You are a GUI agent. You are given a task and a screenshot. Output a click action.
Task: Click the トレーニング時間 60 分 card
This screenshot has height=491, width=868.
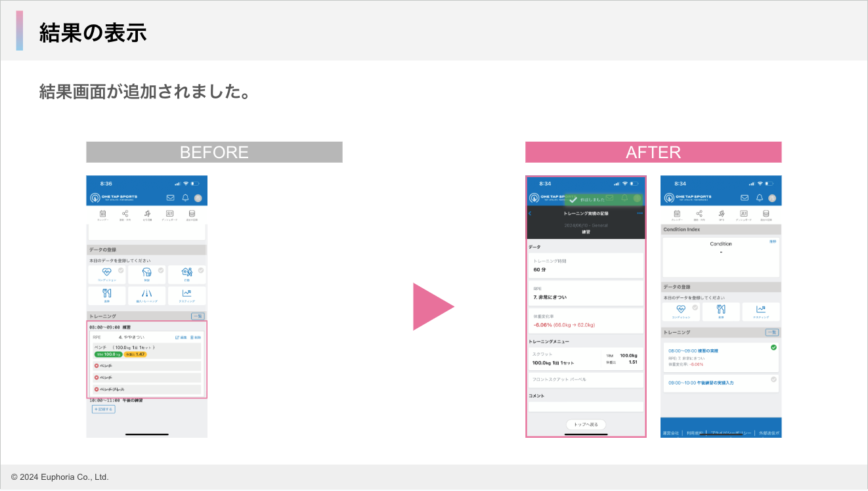[x=586, y=265]
